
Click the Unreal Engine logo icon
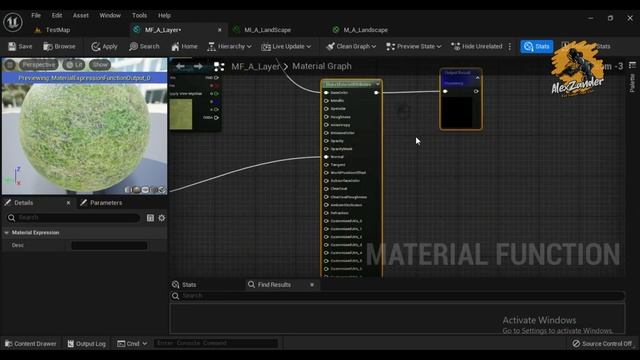[13, 22]
